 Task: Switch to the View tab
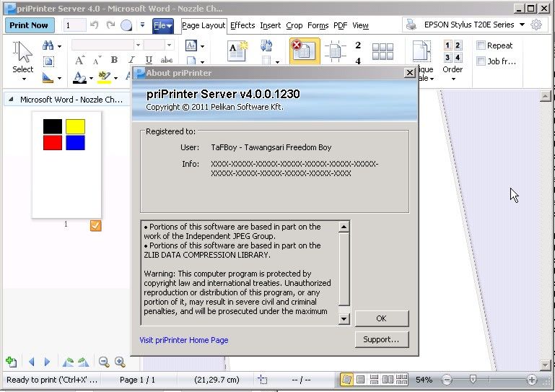(360, 25)
